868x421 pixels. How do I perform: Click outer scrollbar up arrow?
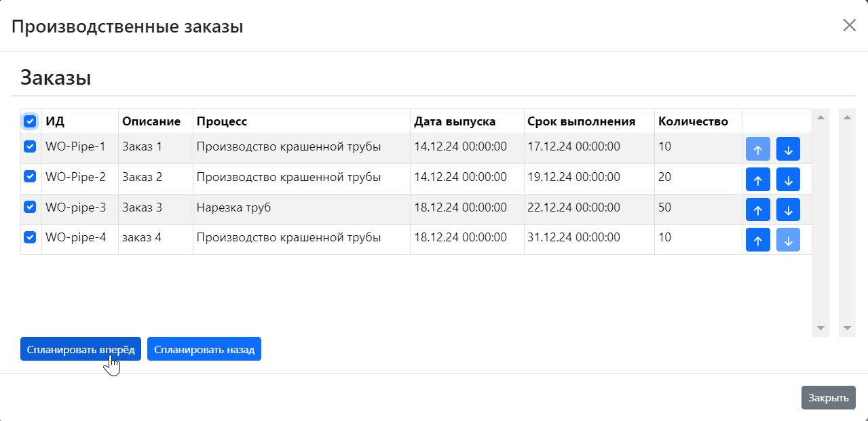click(847, 117)
